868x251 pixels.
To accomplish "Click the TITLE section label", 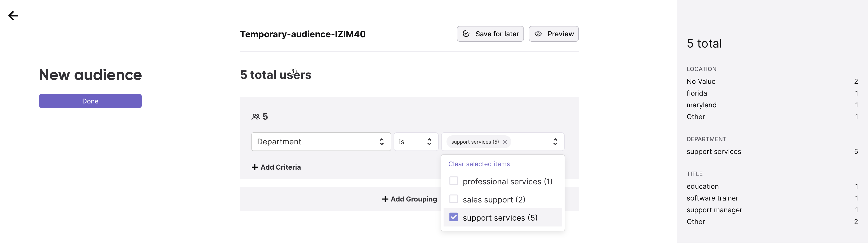I will pyautogui.click(x=694, y=174).
